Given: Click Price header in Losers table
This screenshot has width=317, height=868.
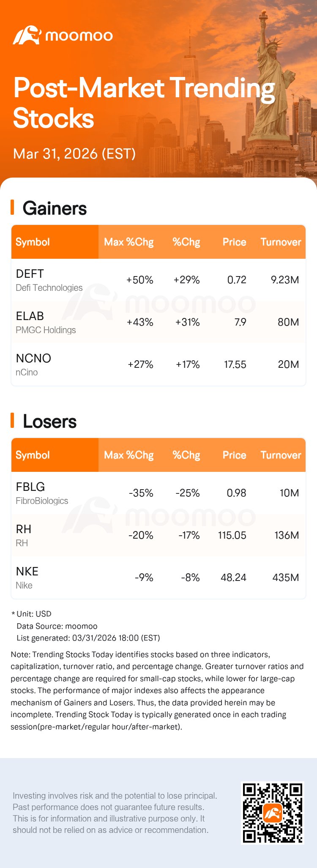Looking at the screenshot, I should click(x=234, y=455).
